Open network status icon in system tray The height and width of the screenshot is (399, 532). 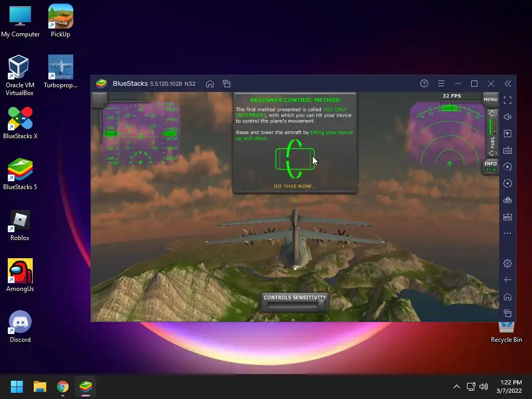pos(471,387)
